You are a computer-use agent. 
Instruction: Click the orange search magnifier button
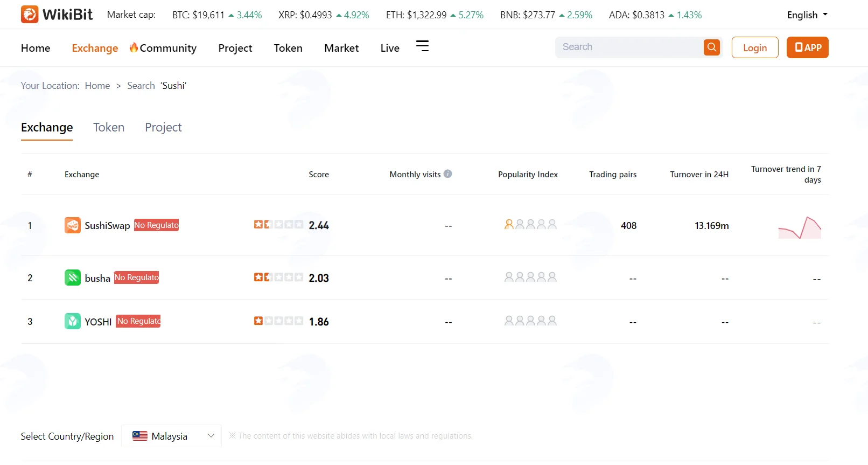click(x=711, y=47)
